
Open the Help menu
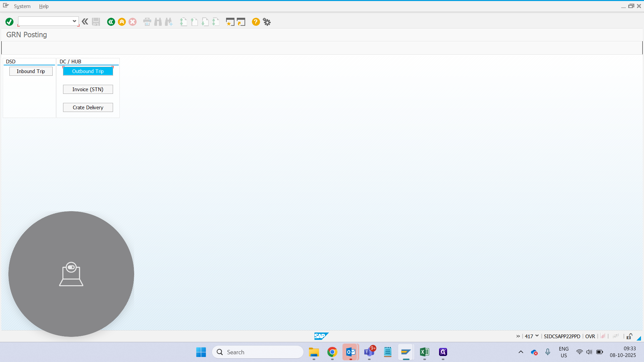tap(44, 6)
